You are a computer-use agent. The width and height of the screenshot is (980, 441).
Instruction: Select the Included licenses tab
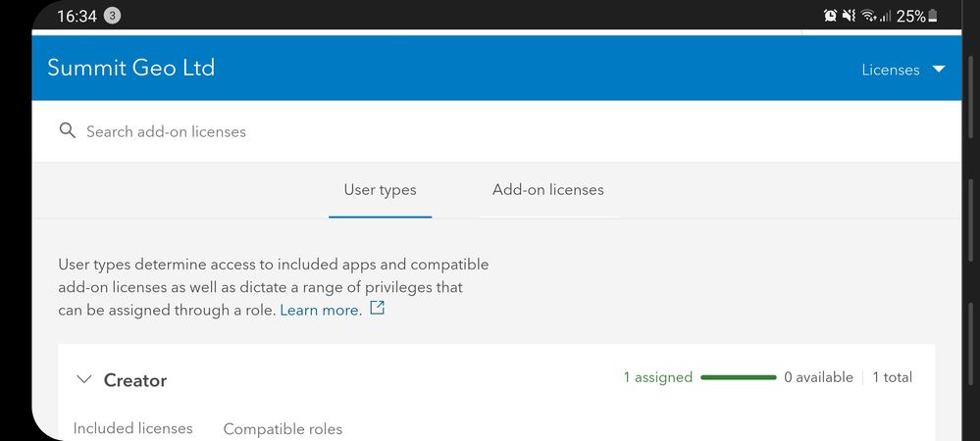pyautogui.click(x=133, y=428)
